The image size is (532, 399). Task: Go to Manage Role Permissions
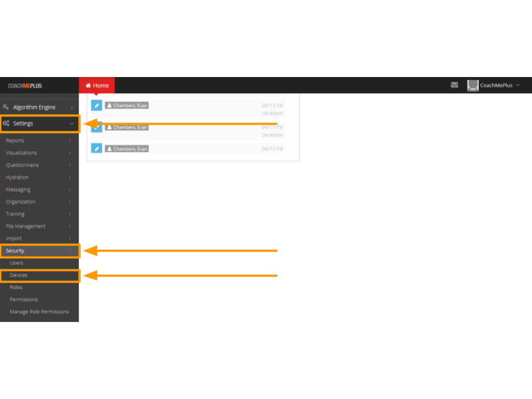tap(39, 312)
